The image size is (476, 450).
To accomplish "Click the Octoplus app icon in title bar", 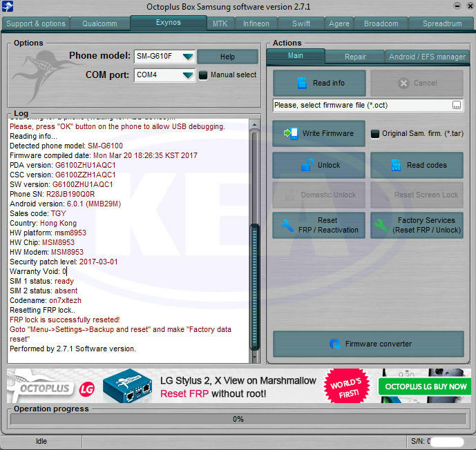I will [x=8, y=6].
